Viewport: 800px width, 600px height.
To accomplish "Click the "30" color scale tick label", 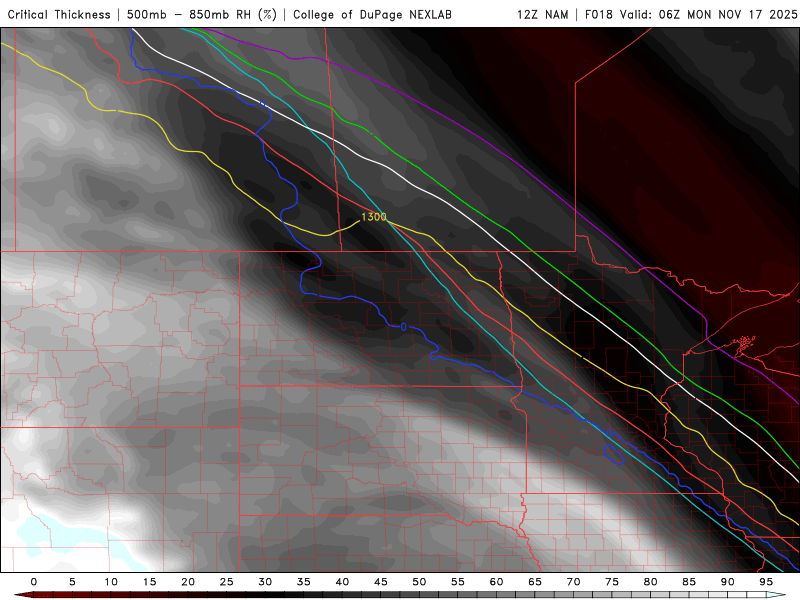I will [x=265, y=582].
